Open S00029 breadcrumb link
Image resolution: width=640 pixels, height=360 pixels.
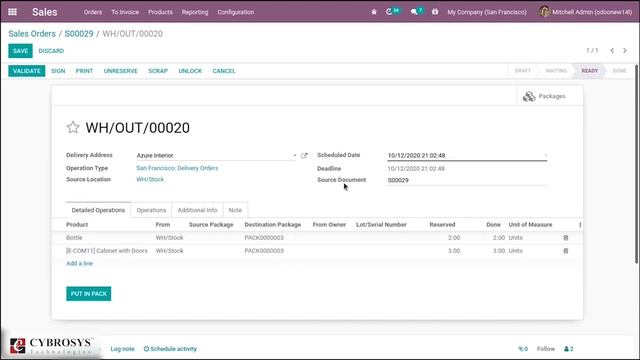[79, 34]
